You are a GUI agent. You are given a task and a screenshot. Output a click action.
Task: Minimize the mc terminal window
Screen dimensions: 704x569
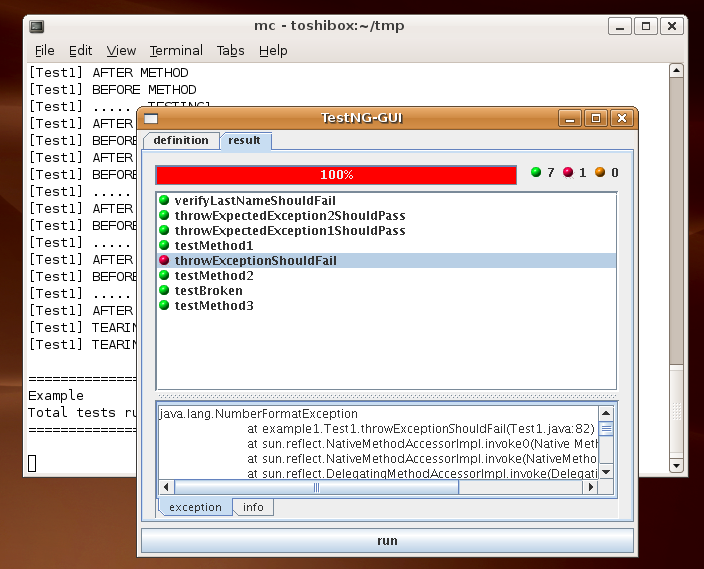[x=620, y=26]
